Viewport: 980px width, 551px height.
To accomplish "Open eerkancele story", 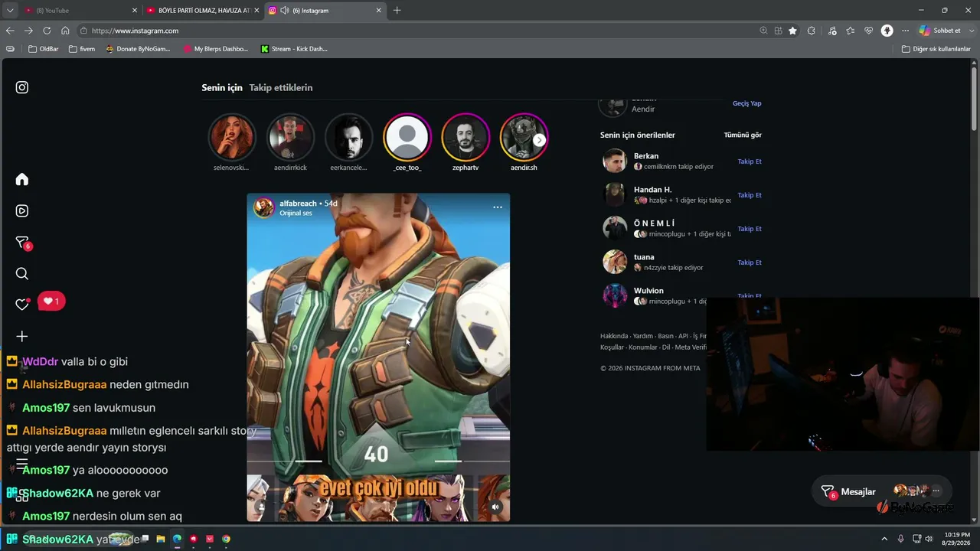I will click(x=348, y=137).
